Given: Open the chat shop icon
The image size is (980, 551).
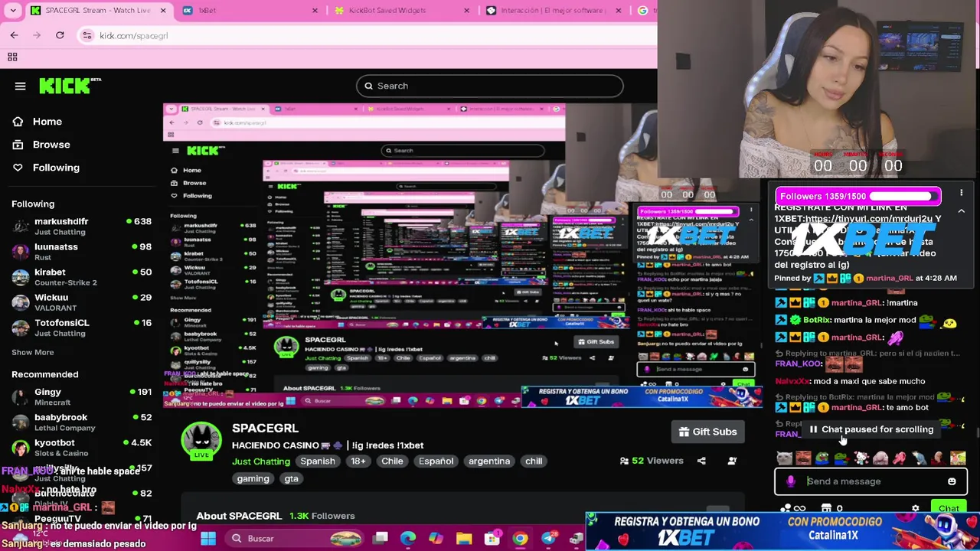Looking at the screenshot, I should (826, 508).
